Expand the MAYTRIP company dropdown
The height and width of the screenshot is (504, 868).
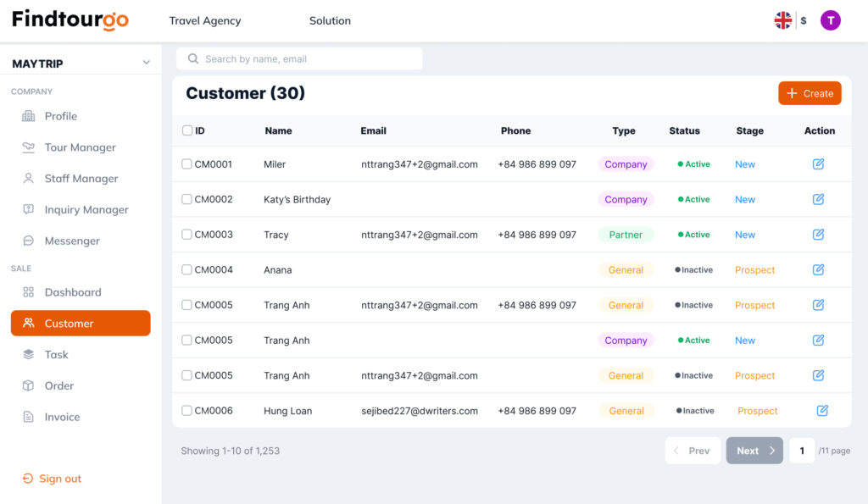(146, 64)
